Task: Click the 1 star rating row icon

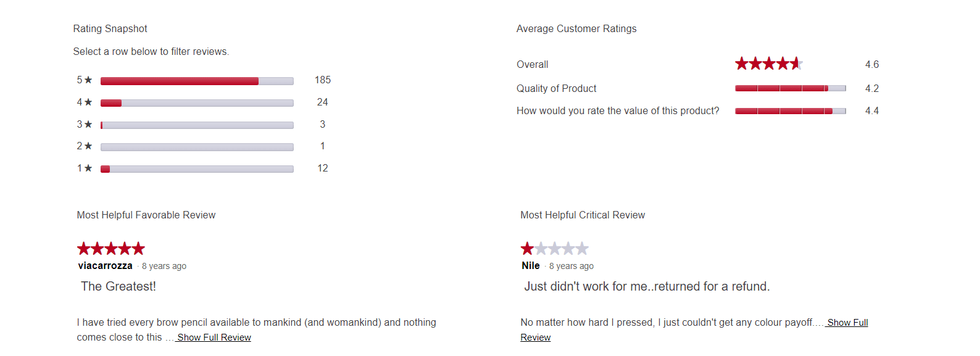Action: [88, 168]
